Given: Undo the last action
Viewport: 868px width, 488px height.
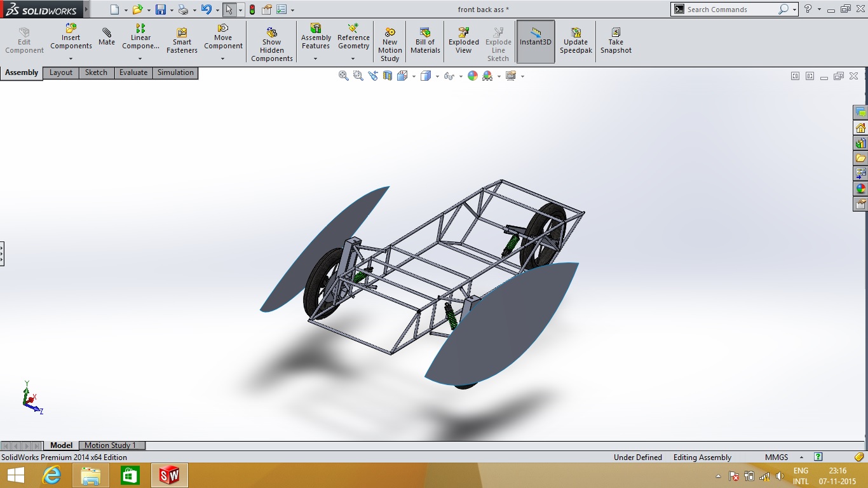Looking at the screenshot, I should pyautogui.click(x=206, y=10).
